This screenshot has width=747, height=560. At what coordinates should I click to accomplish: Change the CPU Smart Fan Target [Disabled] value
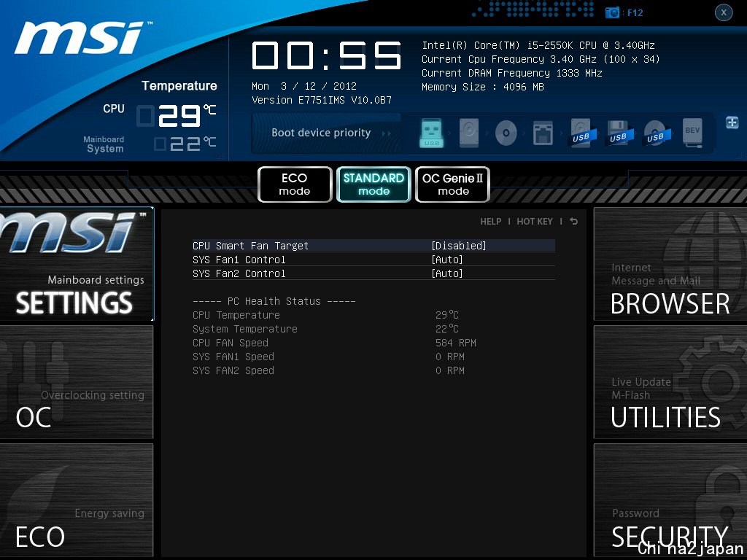click(458, 246)
